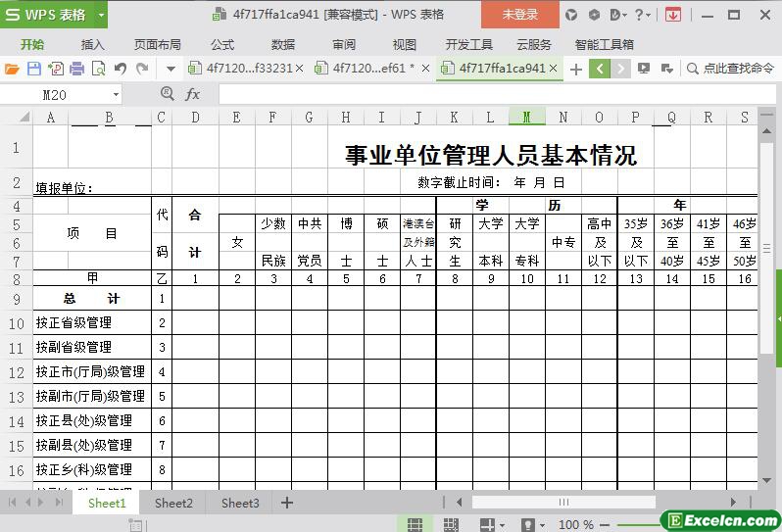Image resolution: width=782 pixels, height=532 pixels.
Task: Switch to the Sheet3 tab
Action: click(x=240, y=503)
